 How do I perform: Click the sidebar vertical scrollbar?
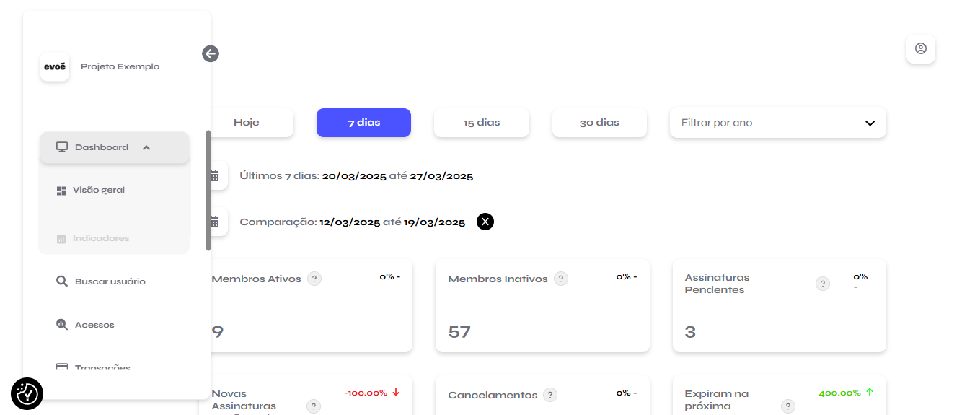(208, 191)
